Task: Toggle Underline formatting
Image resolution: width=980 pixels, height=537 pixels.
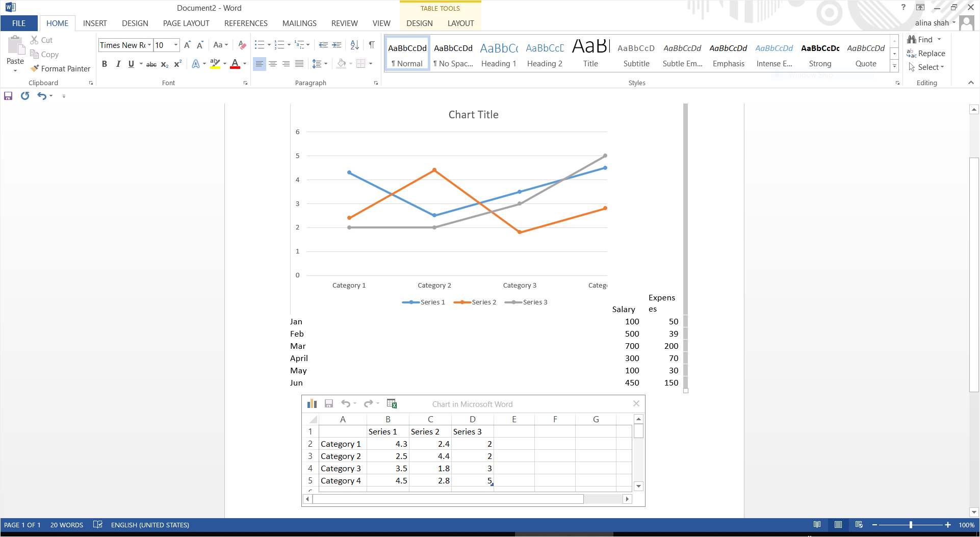Action: click(x=131, y=64)
